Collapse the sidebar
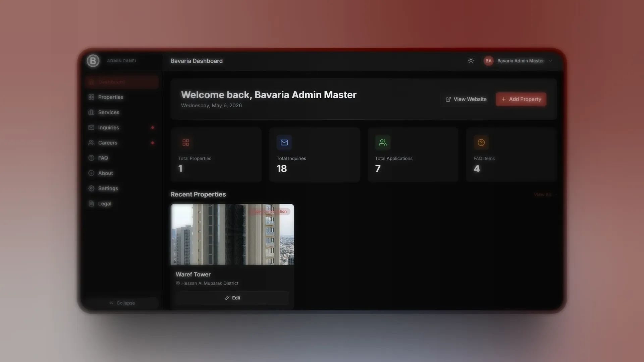This screenshot has width=644, height=362. click(x=122, y=303)
